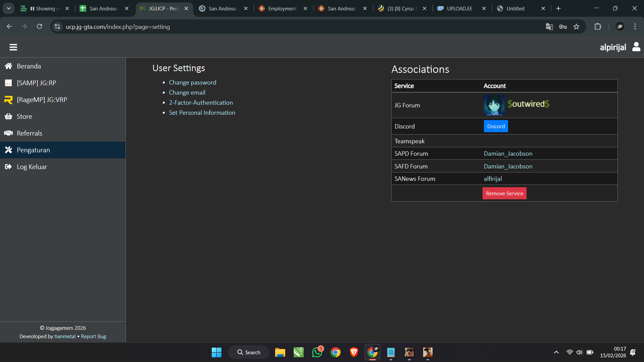Open Chrome's three-dot menu
The image size is (644, 362).
[635, 27]
